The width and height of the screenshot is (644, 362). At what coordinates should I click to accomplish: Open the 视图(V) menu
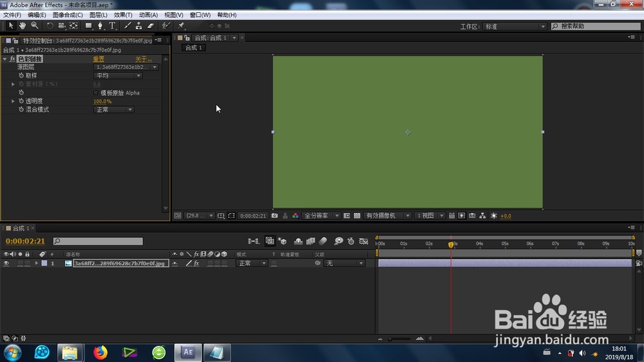pos(174,15)
